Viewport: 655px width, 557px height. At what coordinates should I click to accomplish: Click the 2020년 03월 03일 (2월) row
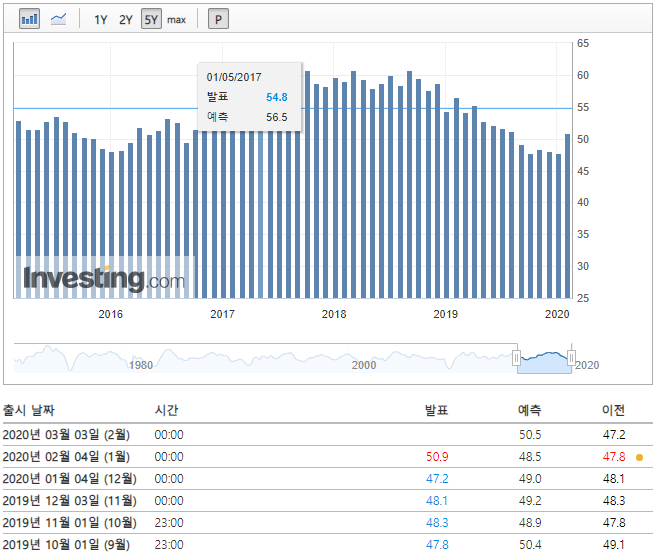(x=328, y=435)
